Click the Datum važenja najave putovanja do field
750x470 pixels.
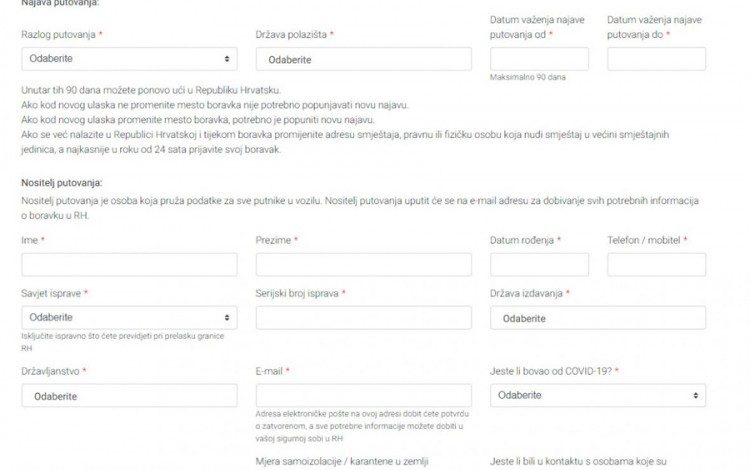pyautogui.click(x=656, y=59)
